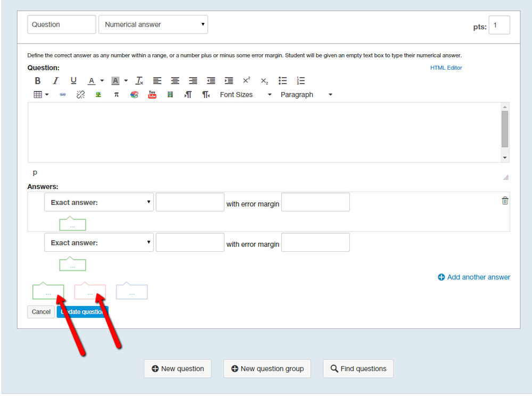Insert a bulleted list
This screenshot has height=396, width=532.
click(x=283, y=81)
